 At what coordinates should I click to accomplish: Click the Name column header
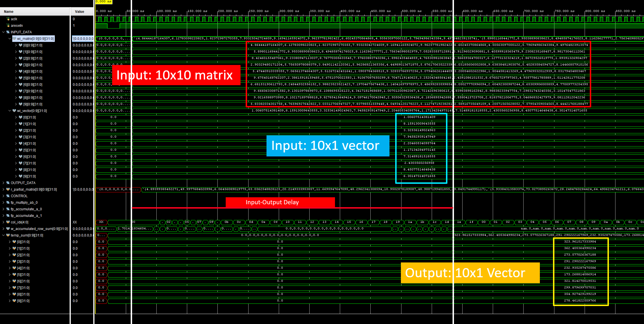point(9,11)
